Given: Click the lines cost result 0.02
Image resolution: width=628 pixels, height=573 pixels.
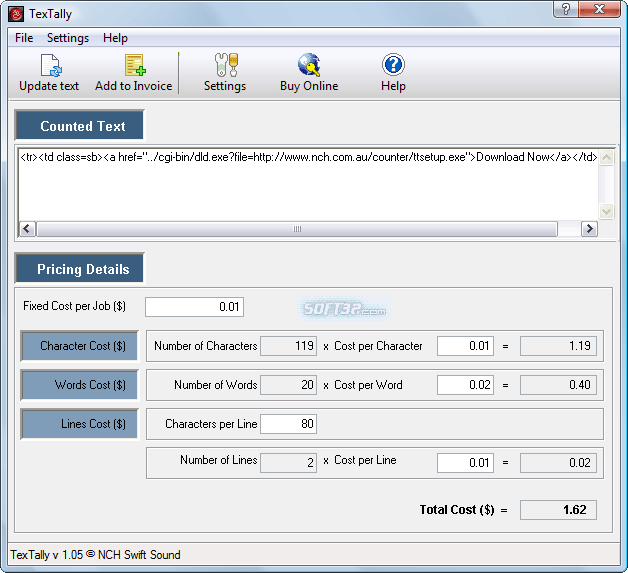Looking at the screenshot, I should tap(558, 463).
